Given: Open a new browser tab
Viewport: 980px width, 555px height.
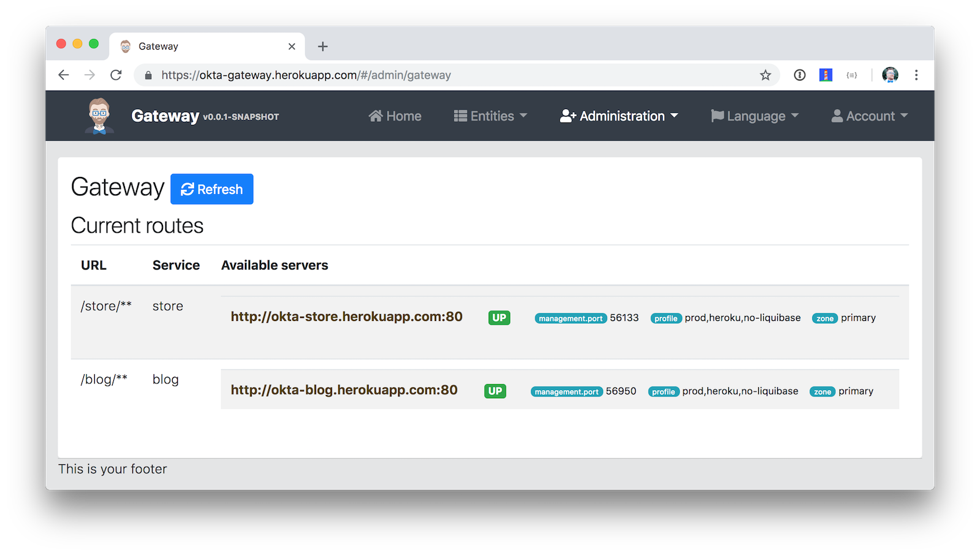Looking at the screenshot, I should point(323,47).
